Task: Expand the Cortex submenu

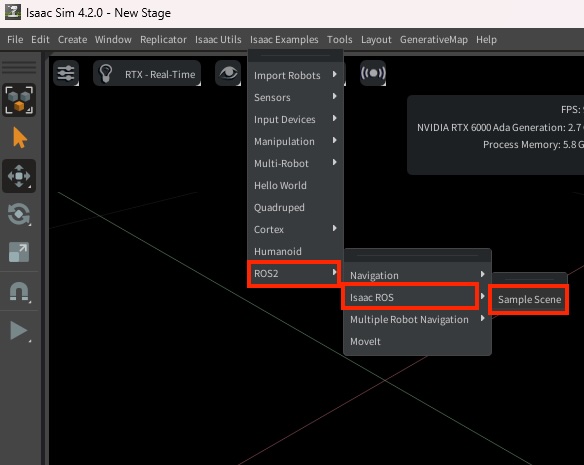Action: [x=295, y=229]
